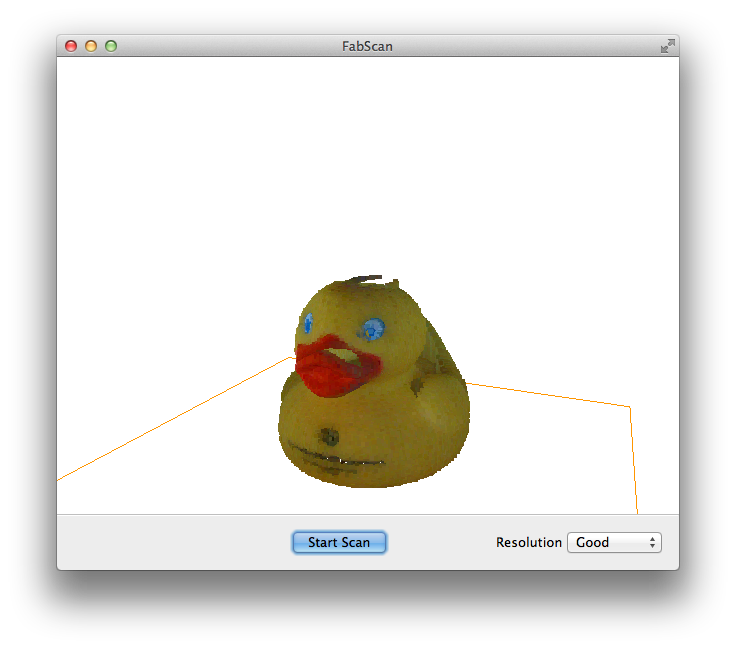This screenshot has width=736, height=649.
Task: Close the FabScan window
Action: pos(71,46)
